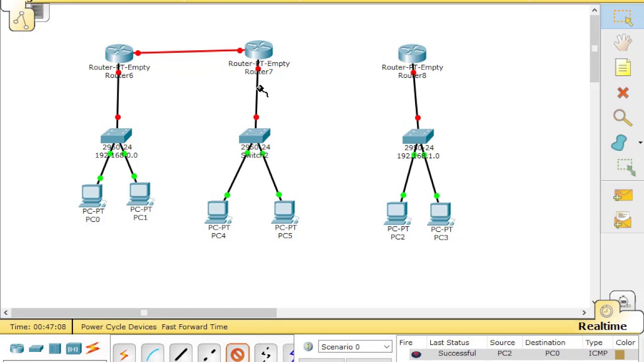Click the red serial link between routers
The height and width of the screenshot is (362, 644).
pyautogui.click(x=189, y=51)
